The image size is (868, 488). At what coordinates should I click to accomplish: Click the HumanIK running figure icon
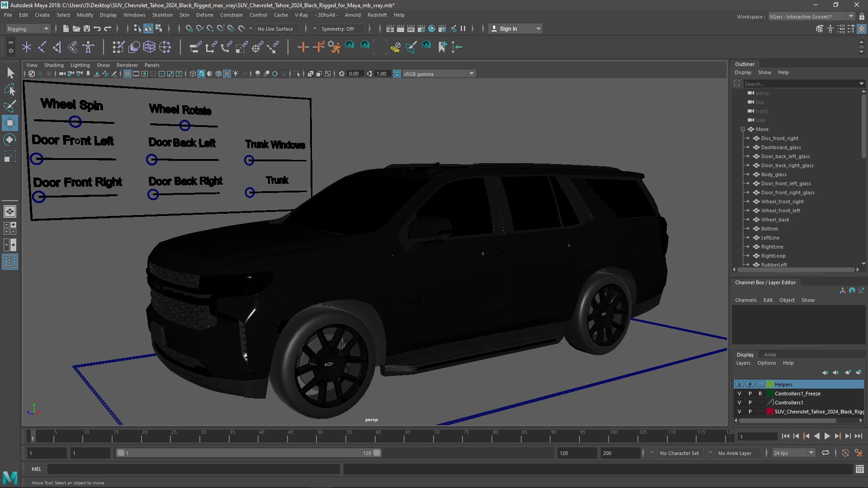coord(334,47)
